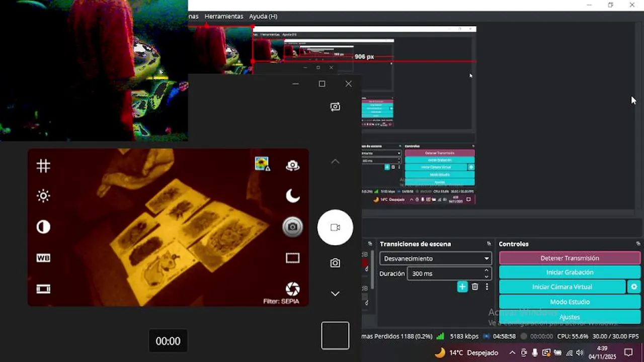Open the filter aperture icon above SEPIA
This screenshot has width=644, height=362.
(x=292, y=289)
